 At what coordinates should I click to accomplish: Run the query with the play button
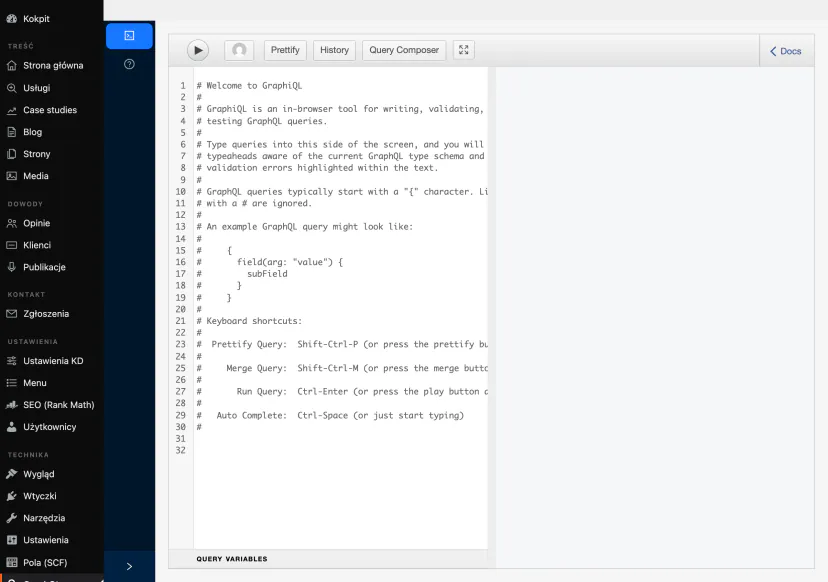click(198, 50)
